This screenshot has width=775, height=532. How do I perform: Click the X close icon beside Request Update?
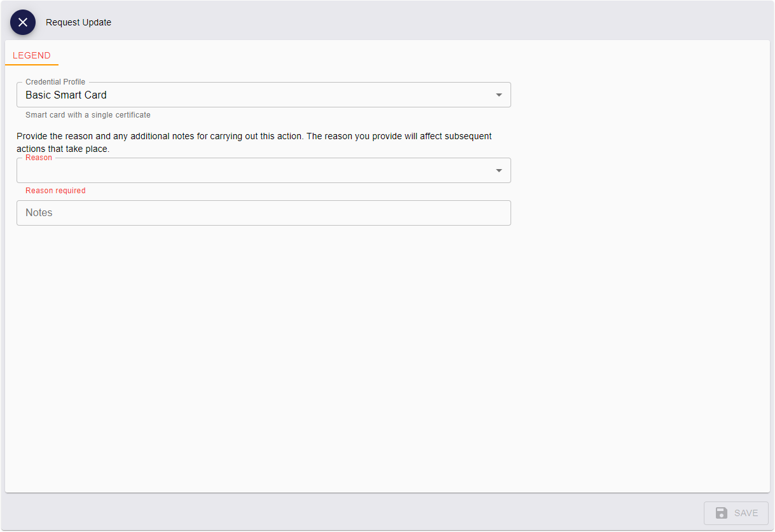[23, 22]
